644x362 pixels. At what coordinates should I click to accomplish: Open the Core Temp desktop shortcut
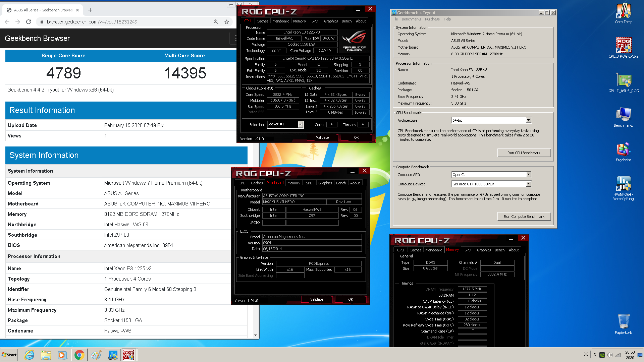point(623,13)
